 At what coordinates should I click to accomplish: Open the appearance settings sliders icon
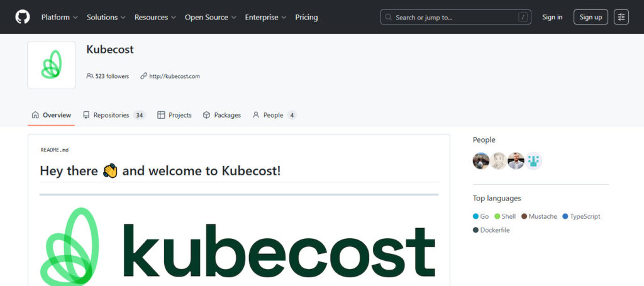point(621,17)
